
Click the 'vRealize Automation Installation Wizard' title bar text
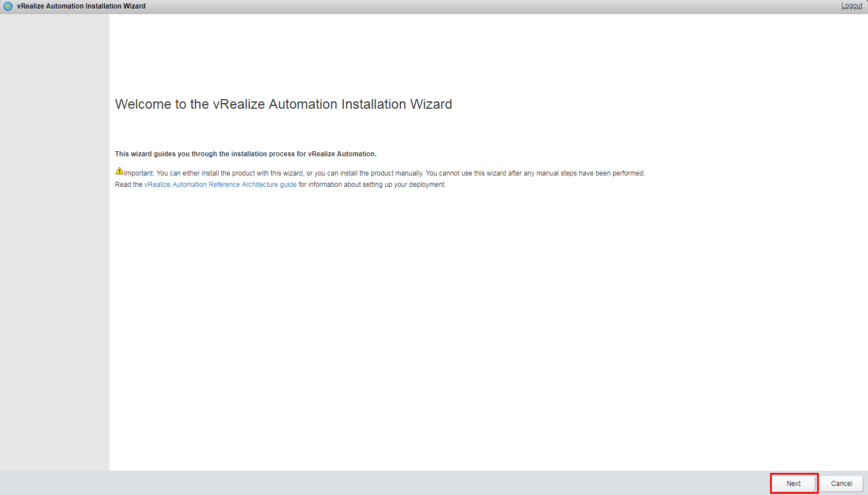coord(81,6)
